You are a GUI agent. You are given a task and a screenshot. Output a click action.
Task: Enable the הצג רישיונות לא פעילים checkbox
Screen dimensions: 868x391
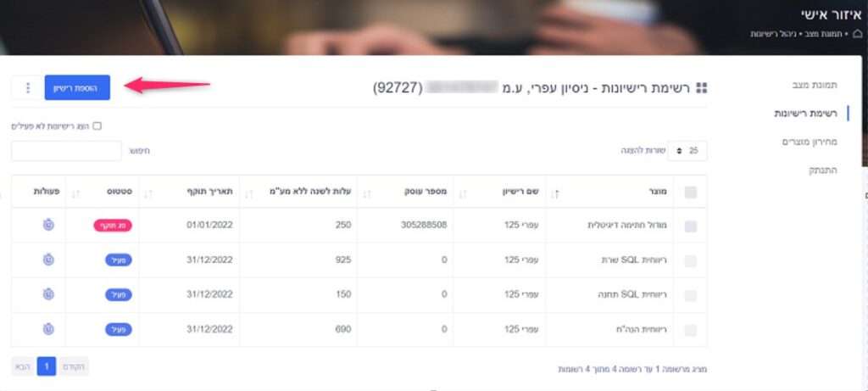pos(97,126)
